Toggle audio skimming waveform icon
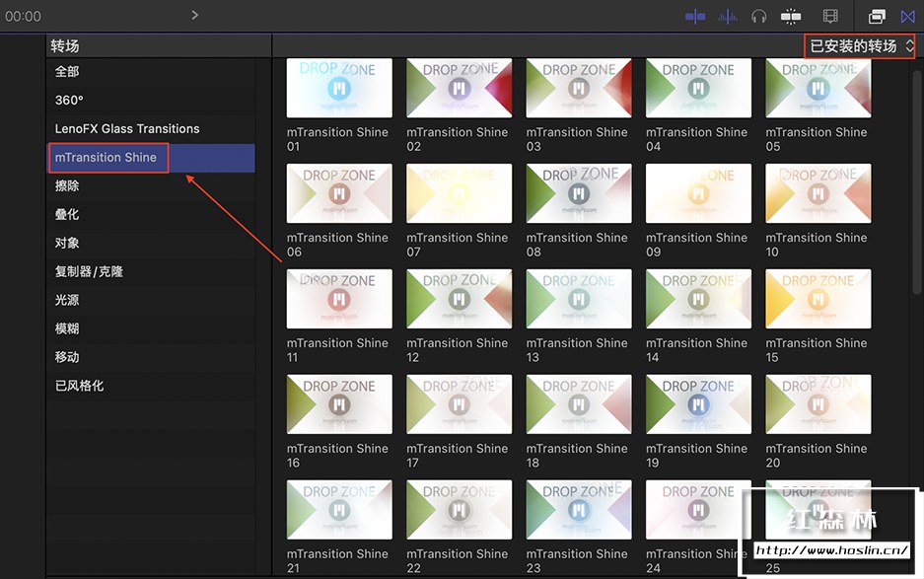This screenshot has height=579, width=924. click(x=728, y=17)
